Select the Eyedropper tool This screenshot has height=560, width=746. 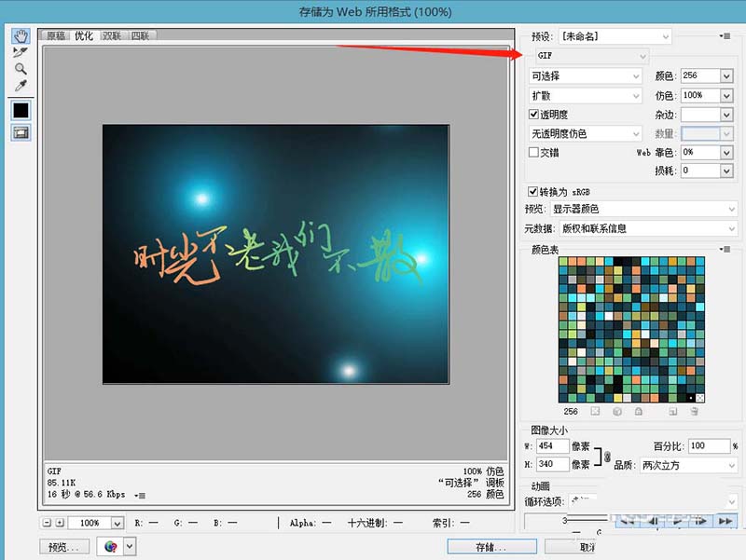pos(21,86)
